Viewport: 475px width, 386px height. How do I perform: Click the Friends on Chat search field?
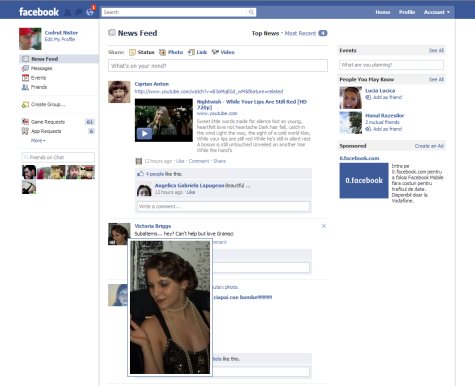click(58, 157)
